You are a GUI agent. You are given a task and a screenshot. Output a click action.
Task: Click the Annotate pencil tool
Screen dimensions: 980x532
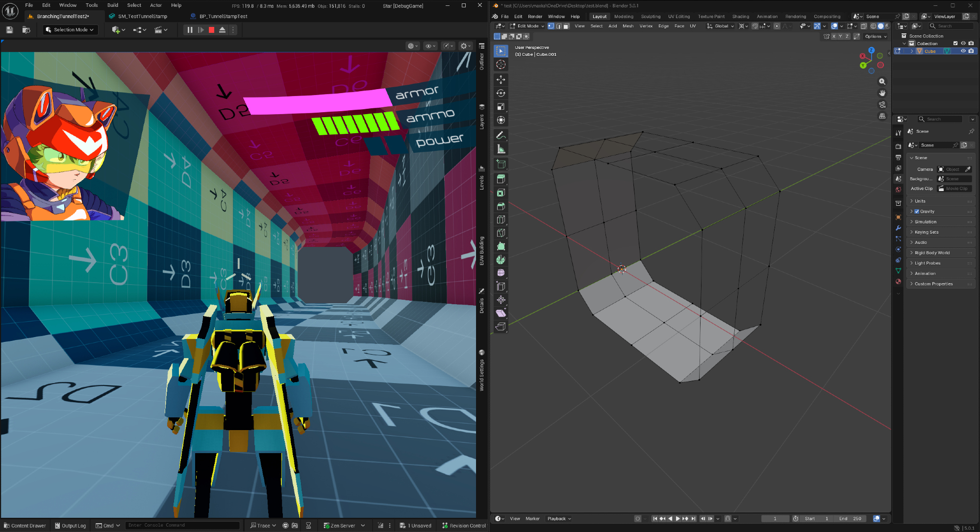pos(501,136)
